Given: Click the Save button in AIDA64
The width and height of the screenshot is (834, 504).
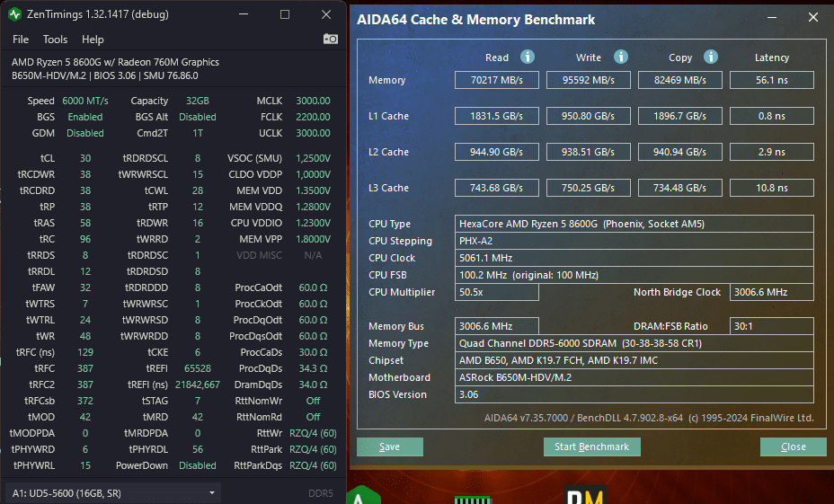Looking at the screenshot, I should pyautogui.click(x=390, y=447).
